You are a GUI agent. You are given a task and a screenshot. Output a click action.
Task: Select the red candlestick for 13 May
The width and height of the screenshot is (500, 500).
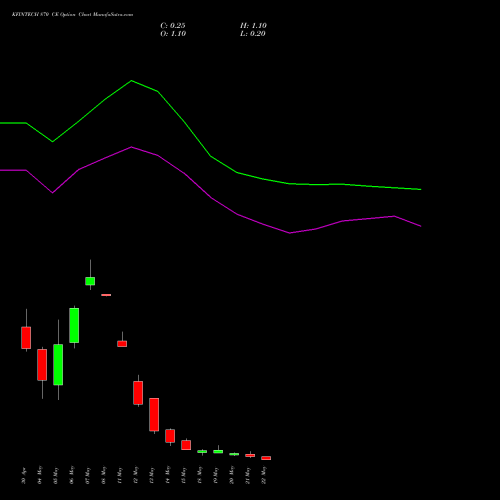coord(154,414)
